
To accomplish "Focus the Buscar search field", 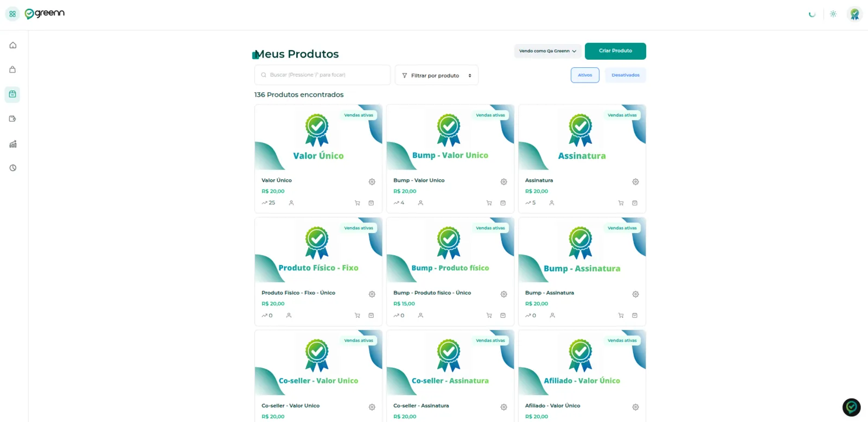I will pos(322,75).
